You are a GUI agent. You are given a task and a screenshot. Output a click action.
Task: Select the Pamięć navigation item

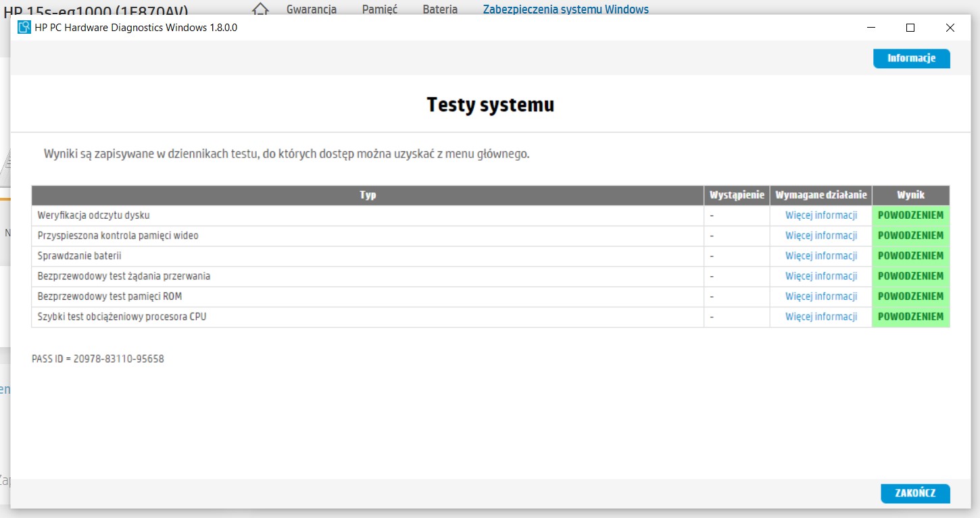[379, 10]
